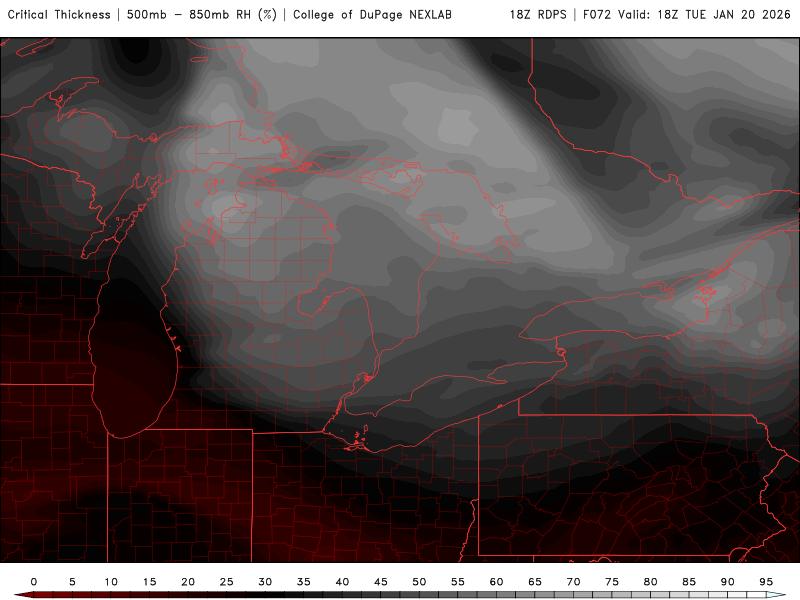Viewport: 800px width, 600px height.
Task: Click the "College of DuPage NEXLAB" text
Action: (x=372, y=15)
